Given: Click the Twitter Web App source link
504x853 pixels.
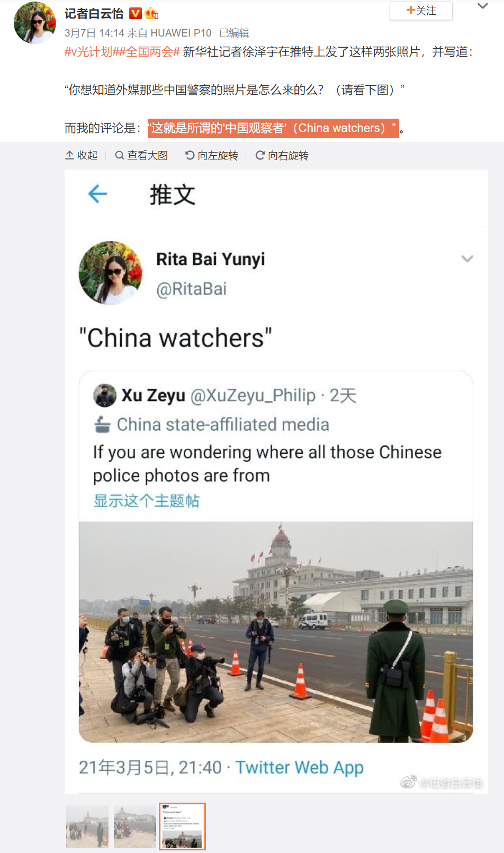Looking at the screenshot, I should pyautogui.click(x=300, y=767).
